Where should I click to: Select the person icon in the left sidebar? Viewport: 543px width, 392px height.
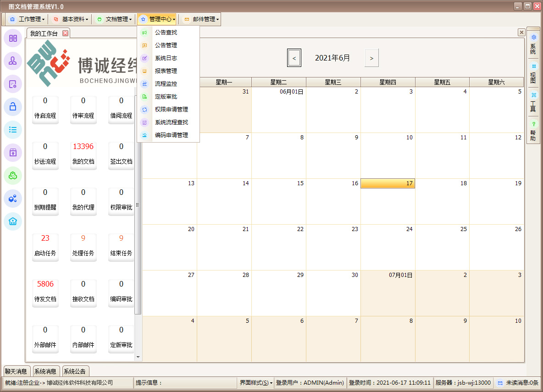13,61
